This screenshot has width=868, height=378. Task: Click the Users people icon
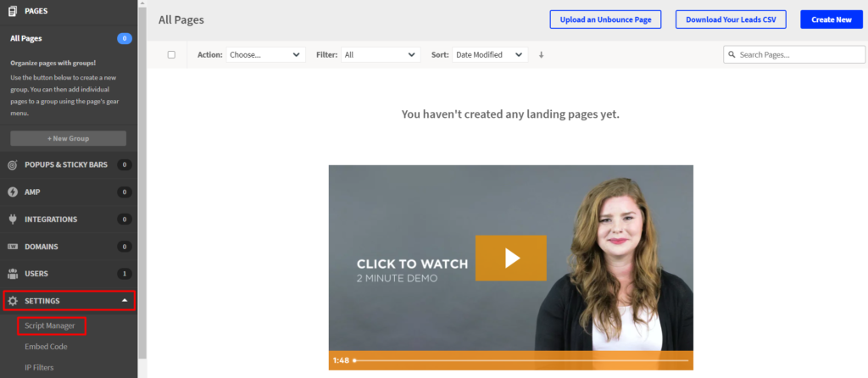[x=13, y=274]
